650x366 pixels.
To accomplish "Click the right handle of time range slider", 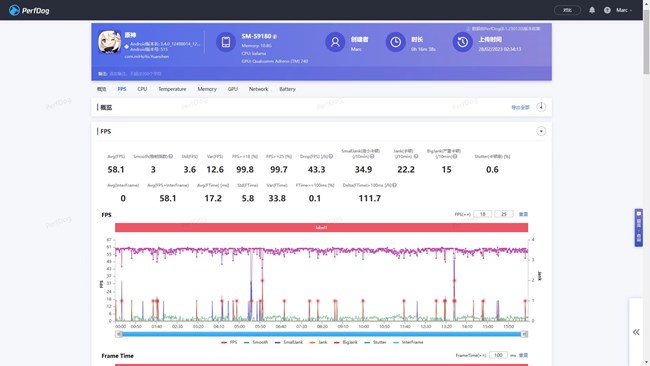I will [x=524, y=334].
